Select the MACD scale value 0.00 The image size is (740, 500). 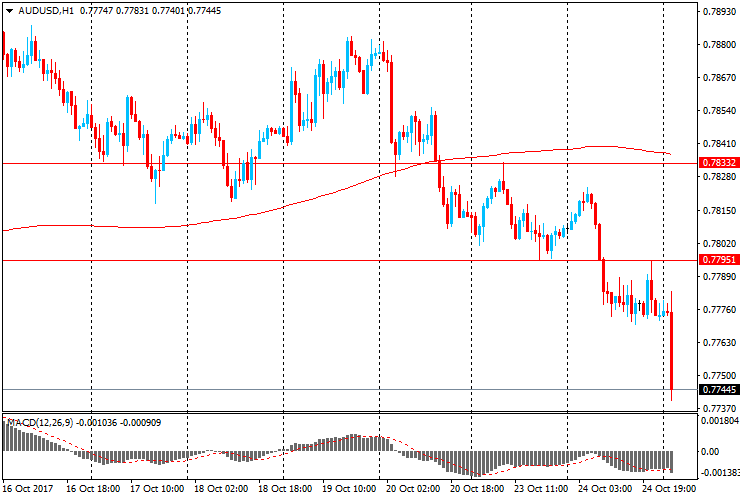(x=710, y=452)
